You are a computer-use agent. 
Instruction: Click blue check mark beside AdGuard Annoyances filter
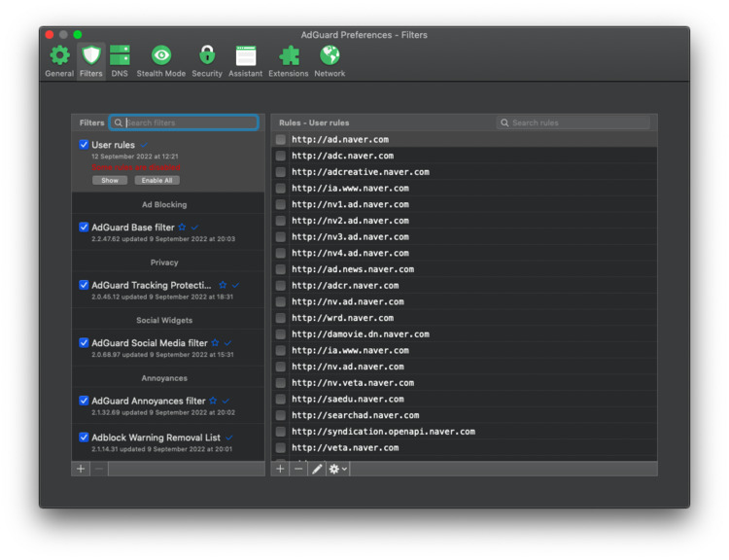pos(226,401)
